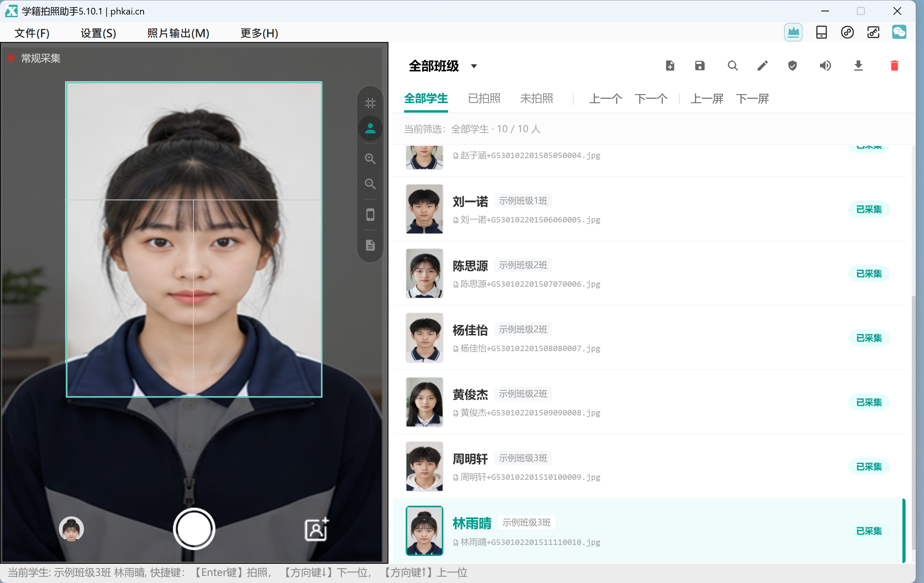This screenshot has height=583, width=924.
Task: Zoom out the camera preview
Action: pyautogui.click(x=370, y=184)
